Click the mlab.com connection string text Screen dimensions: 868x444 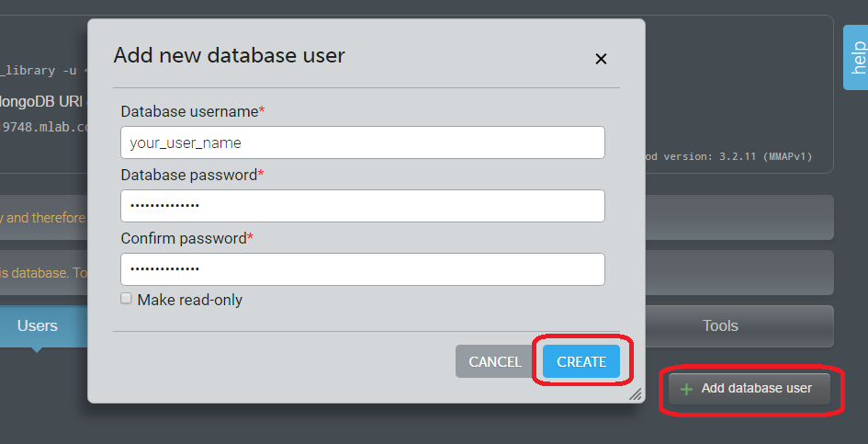pyautogui.click(x=44, y=127)
